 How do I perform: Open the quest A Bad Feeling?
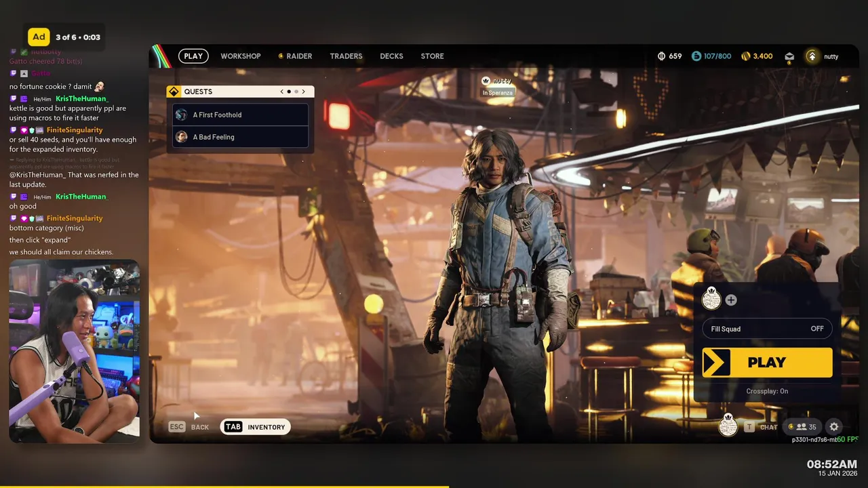[241, 137]
